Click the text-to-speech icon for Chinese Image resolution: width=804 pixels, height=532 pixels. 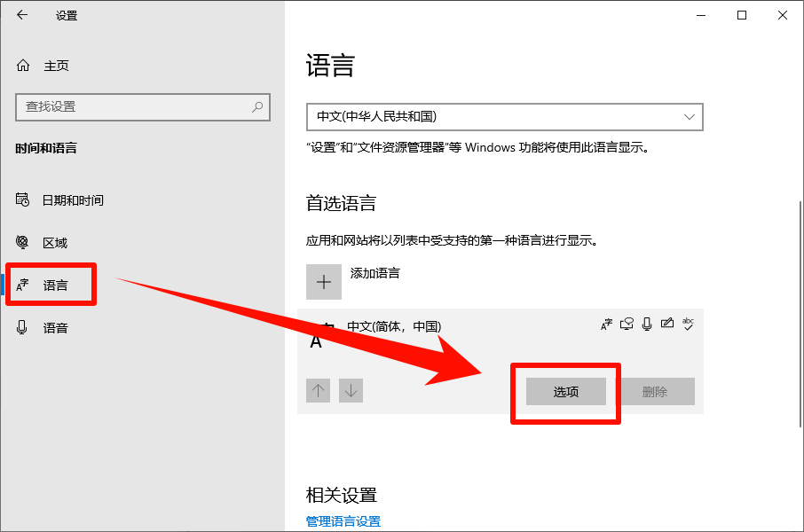(627, 325)
